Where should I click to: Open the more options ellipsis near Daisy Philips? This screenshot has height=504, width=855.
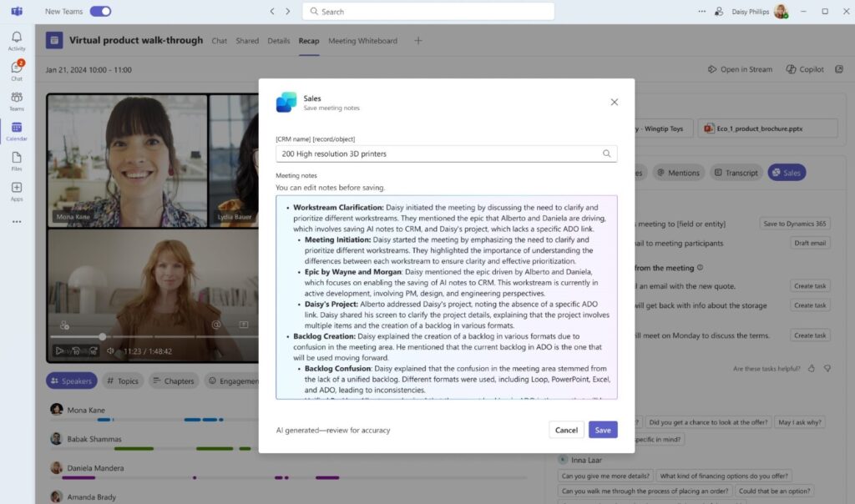point(700,12)
